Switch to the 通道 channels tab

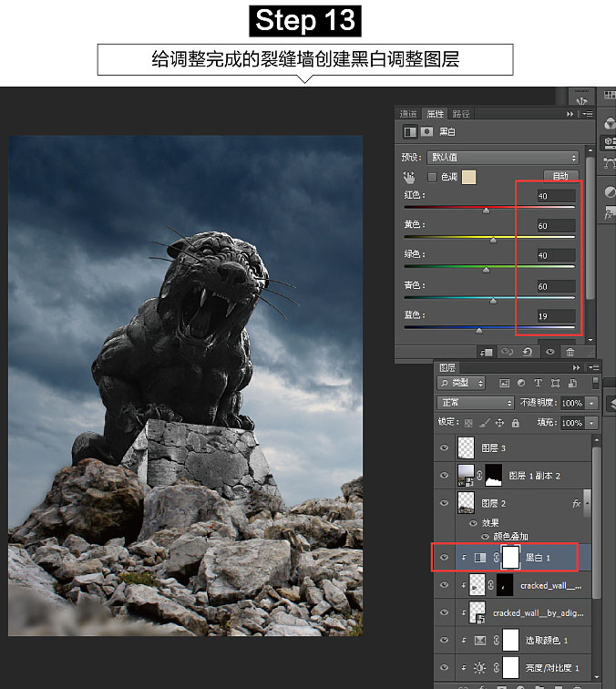[x=408, y=114]
